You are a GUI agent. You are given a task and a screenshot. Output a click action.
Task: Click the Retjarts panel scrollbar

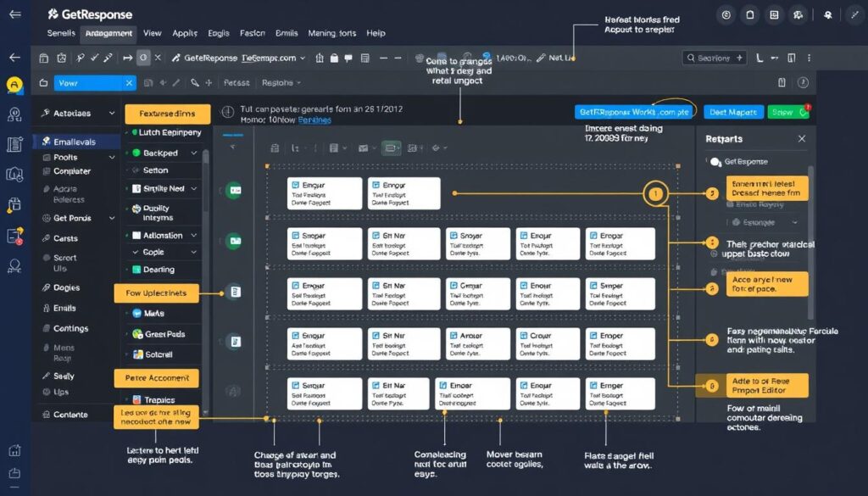pyautogui.click(x=811, y=242)
